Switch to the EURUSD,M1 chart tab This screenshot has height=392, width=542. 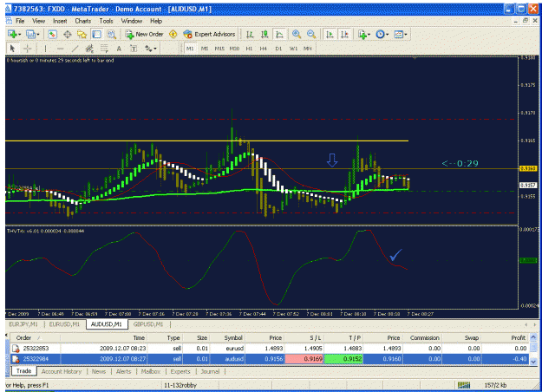pyautogui.click(x=64, y=324)
